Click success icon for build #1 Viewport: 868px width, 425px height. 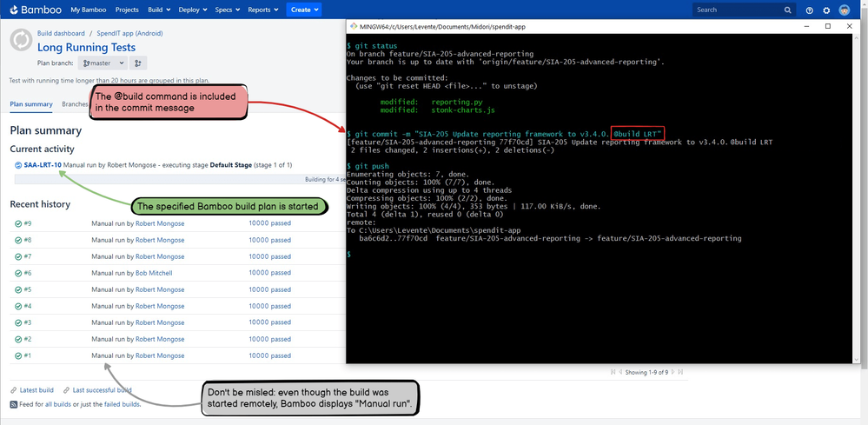(x=18, y=355)
